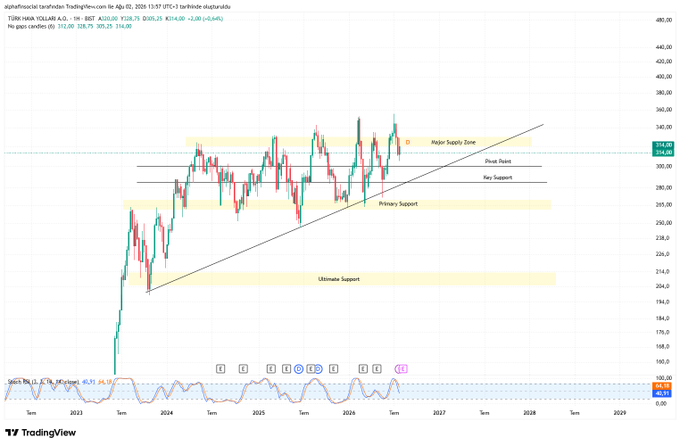Select the Pivot Point line label
Screen dimensions: 680x446
click(x=498, y=161)
